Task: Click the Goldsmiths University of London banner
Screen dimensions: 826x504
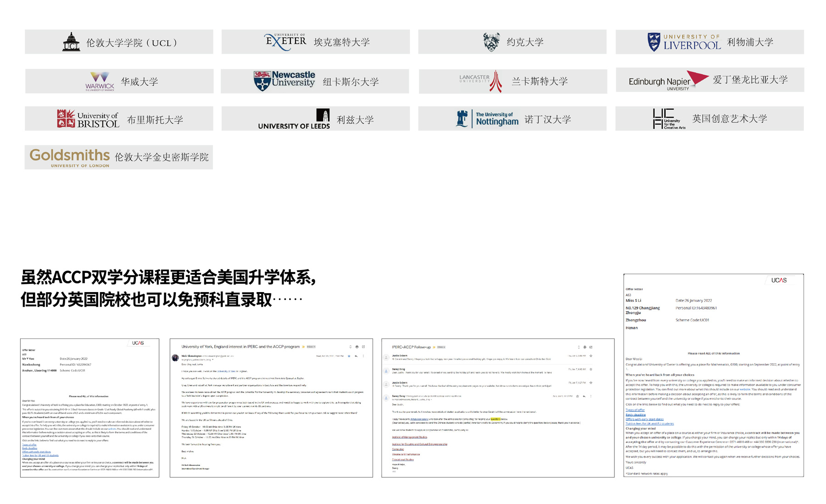Action: click(x=119, y=157)
